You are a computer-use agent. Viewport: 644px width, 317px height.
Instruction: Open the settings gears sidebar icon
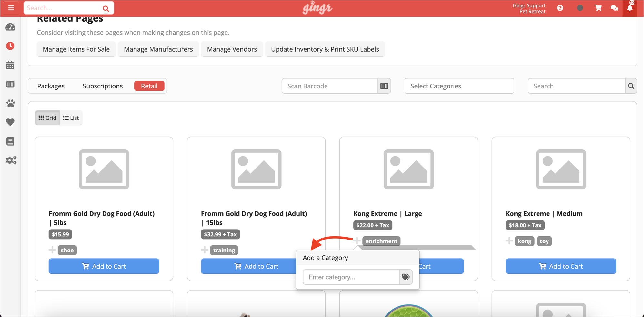11,160
